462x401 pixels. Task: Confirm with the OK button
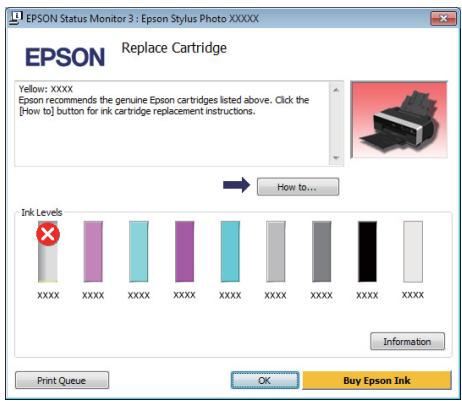265,380
